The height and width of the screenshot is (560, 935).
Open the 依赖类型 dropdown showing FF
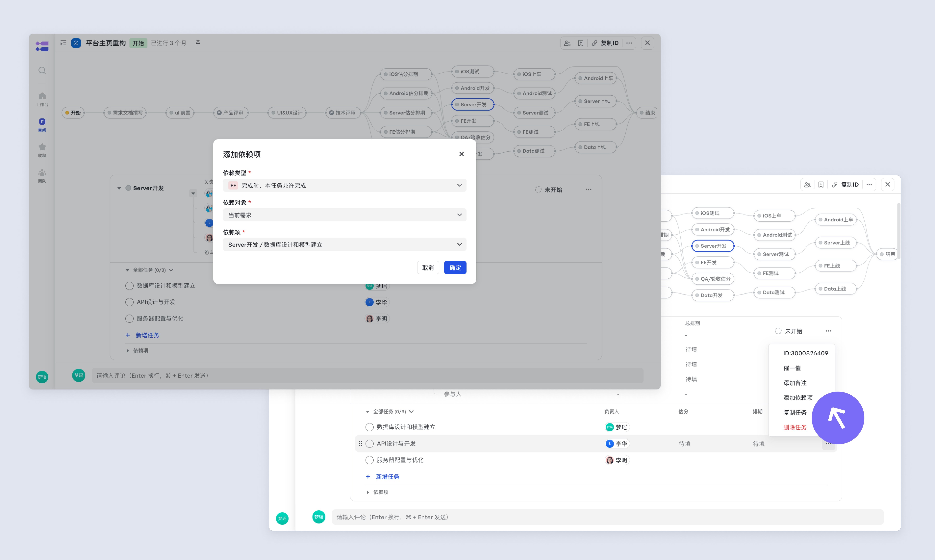point(344,185)
